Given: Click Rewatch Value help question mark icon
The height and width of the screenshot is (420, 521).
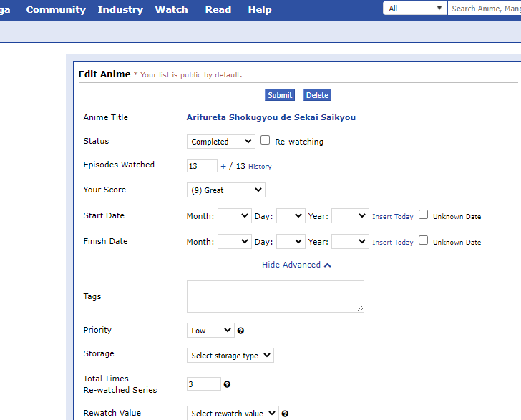Looking at the screenshot, I should [285, 414].
